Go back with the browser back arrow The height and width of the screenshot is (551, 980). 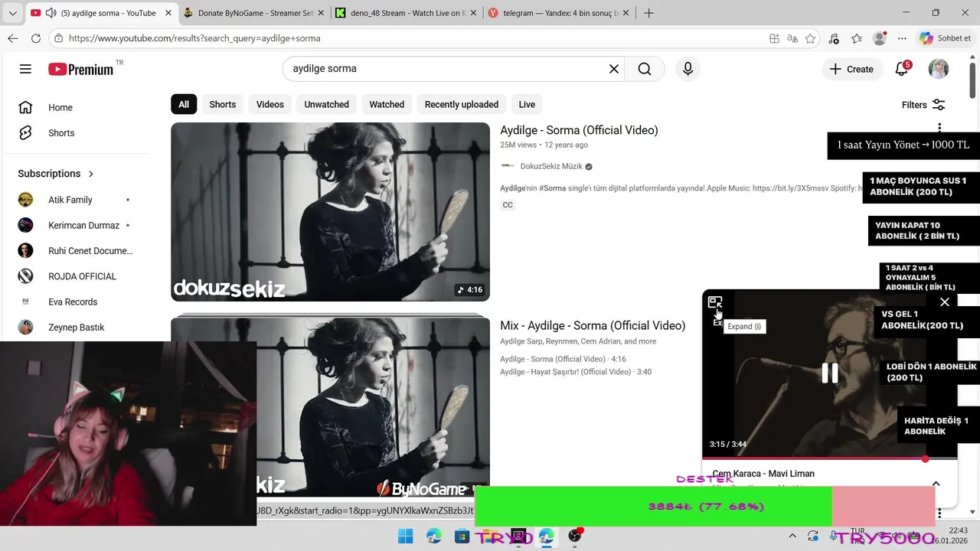point(13,38)
